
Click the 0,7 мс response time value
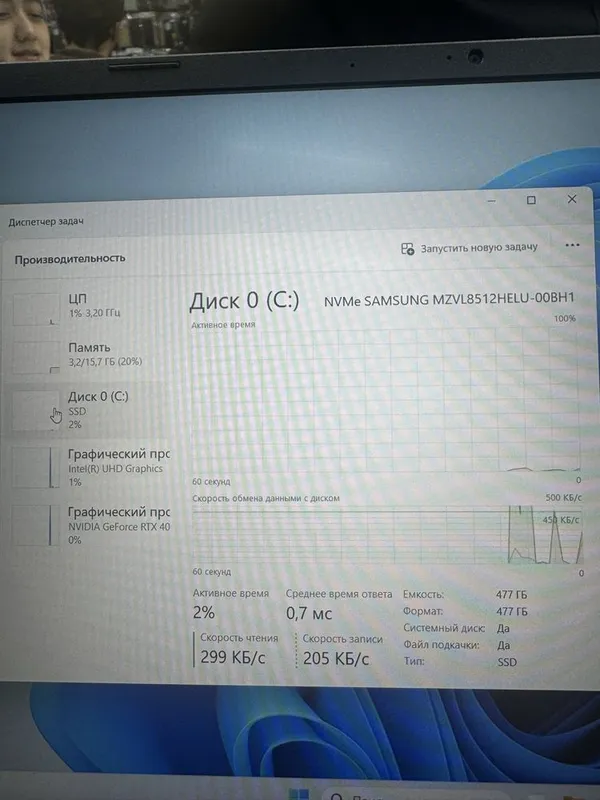click(x=309, y=613)
